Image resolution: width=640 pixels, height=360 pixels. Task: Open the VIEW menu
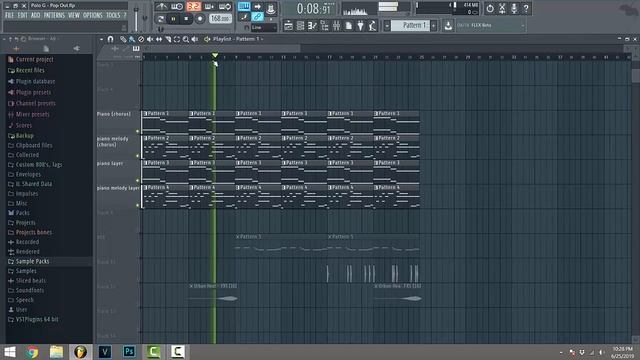[74, 16]
